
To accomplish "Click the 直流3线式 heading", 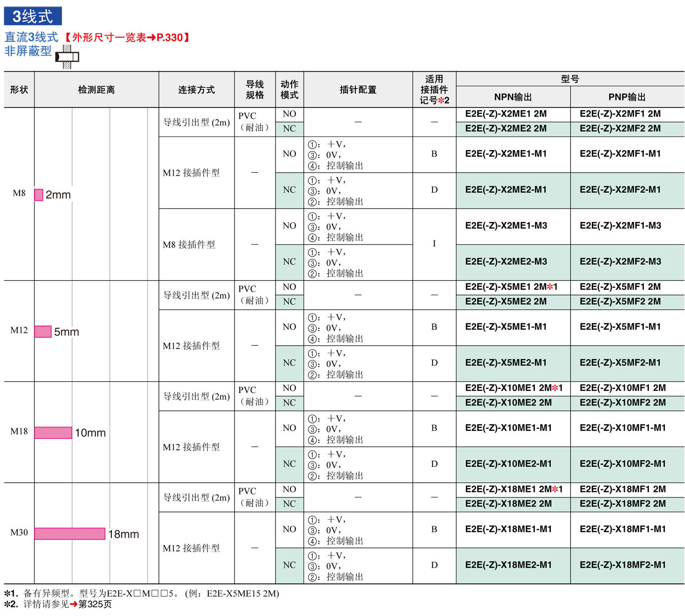I will 32,37.
